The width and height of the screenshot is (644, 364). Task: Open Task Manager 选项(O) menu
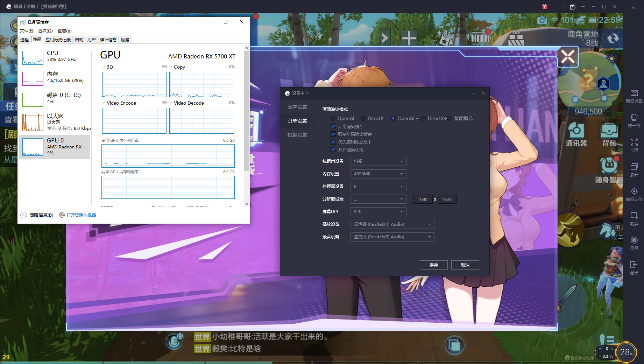coord(45,31)
